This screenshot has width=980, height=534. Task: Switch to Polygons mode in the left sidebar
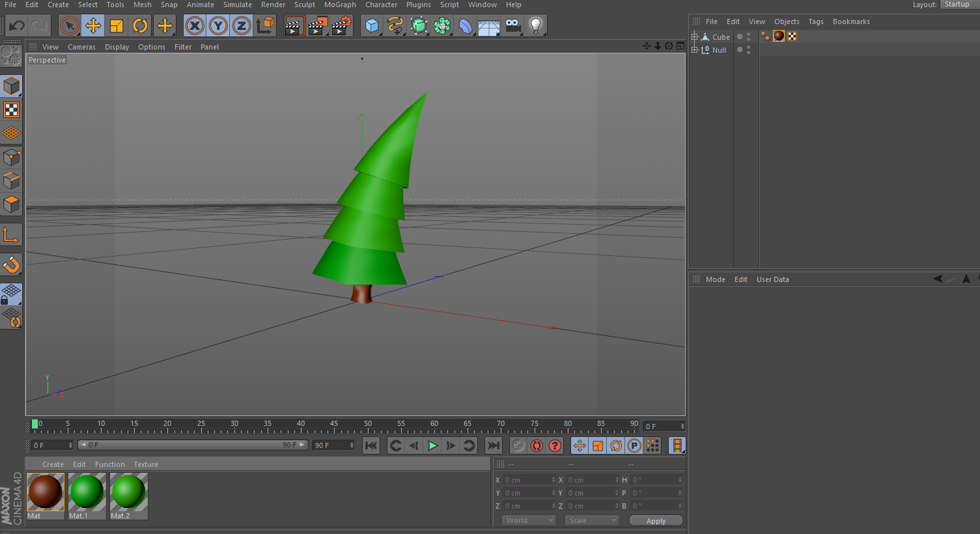11,204
